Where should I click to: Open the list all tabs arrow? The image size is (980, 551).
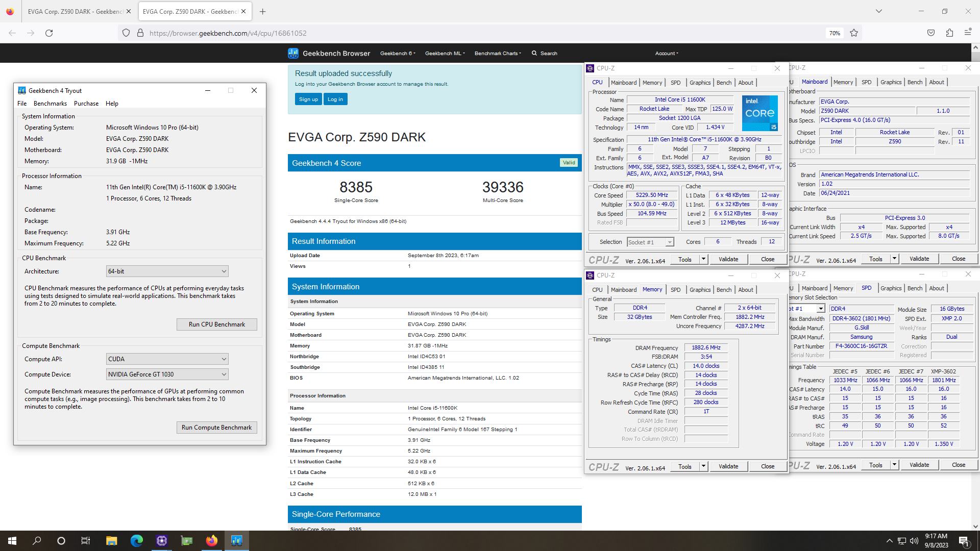pos(878,11)
